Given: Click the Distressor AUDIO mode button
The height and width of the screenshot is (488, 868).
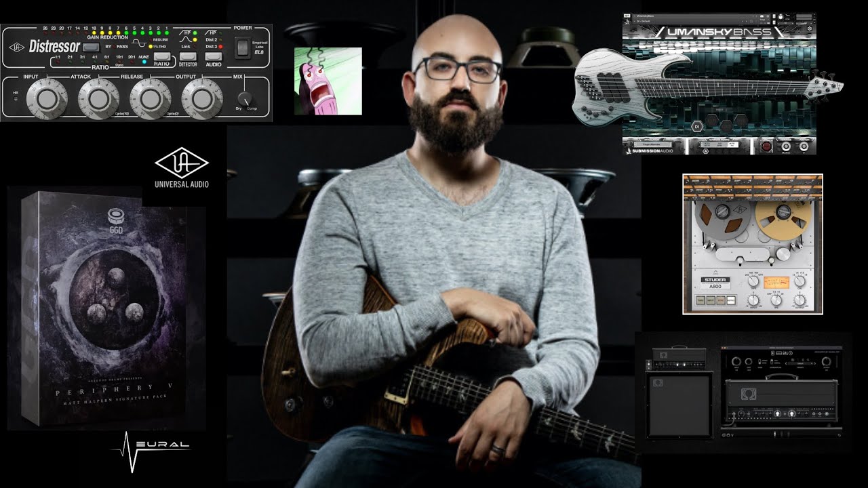Looking at the screenshot, I should click(214, 56).
